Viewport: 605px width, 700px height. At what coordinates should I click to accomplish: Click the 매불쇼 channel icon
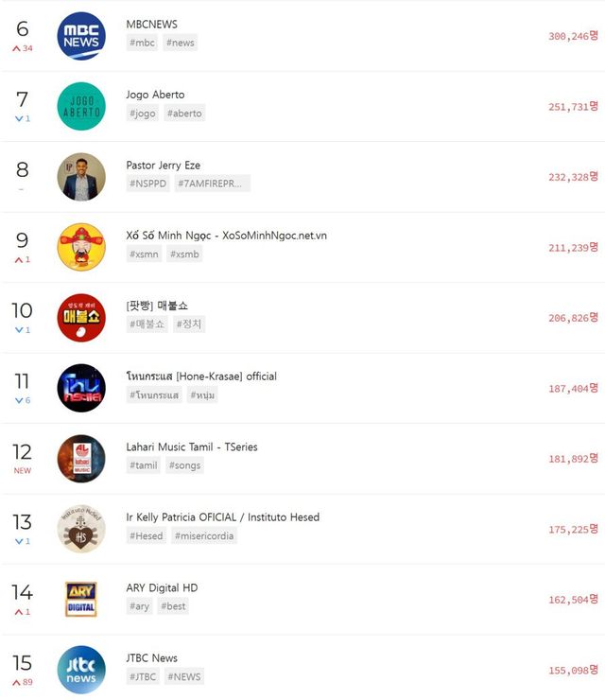coord(81,318)
